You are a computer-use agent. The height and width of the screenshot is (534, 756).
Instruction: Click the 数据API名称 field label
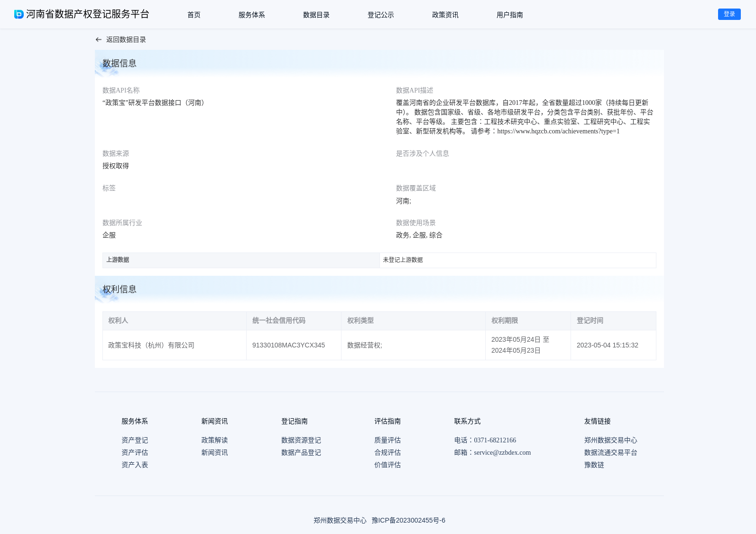point(121,91)
